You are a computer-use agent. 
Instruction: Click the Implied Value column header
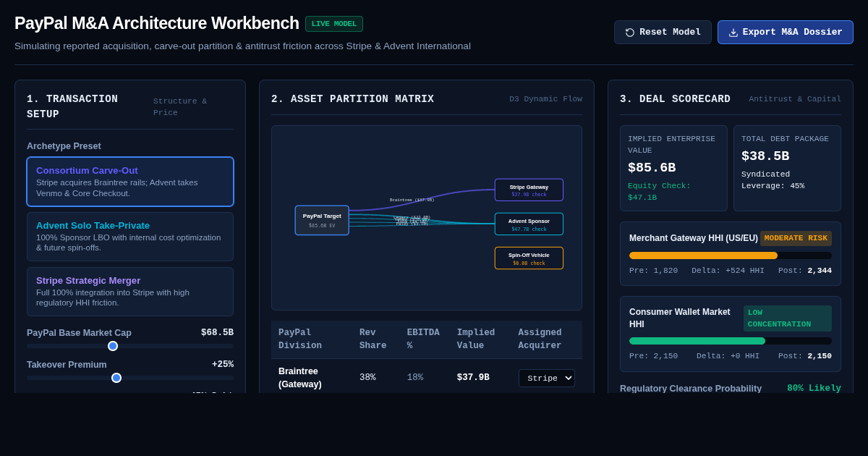click(x=476, y=339)
